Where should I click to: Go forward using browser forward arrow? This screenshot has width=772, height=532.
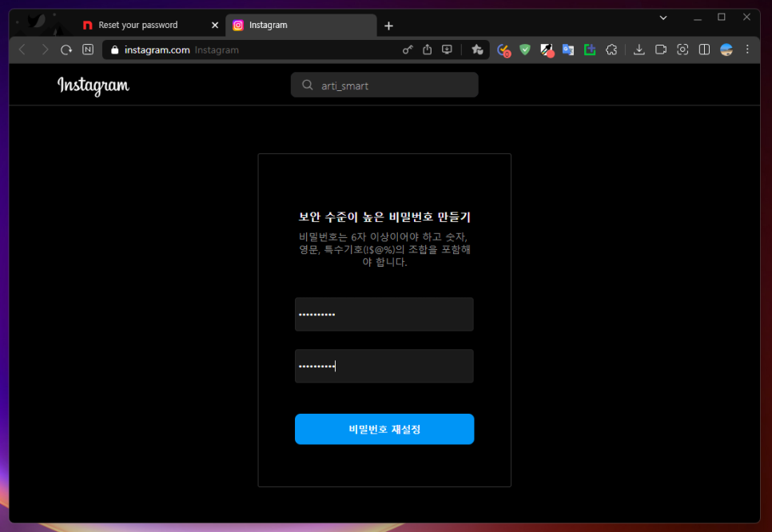coord(45,50)
